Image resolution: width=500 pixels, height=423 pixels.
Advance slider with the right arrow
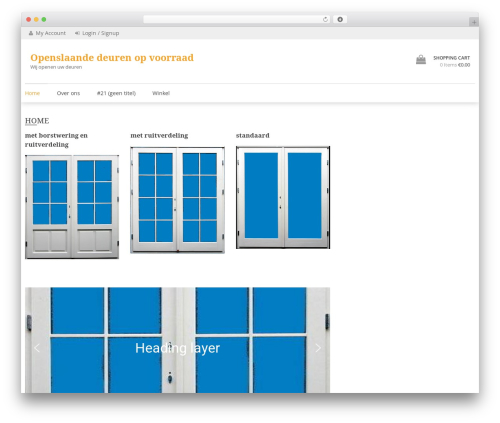click(x=318, y=348)
